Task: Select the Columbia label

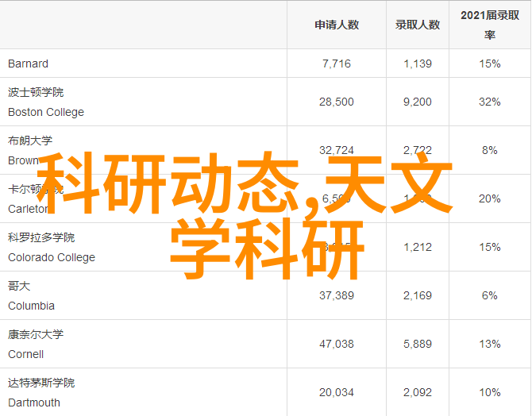Action: click(31, 306)
